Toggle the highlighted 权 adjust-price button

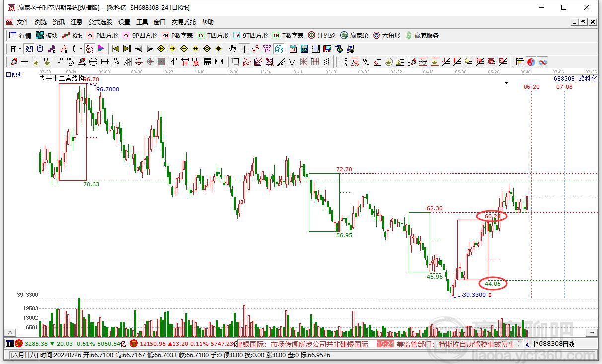90,49
